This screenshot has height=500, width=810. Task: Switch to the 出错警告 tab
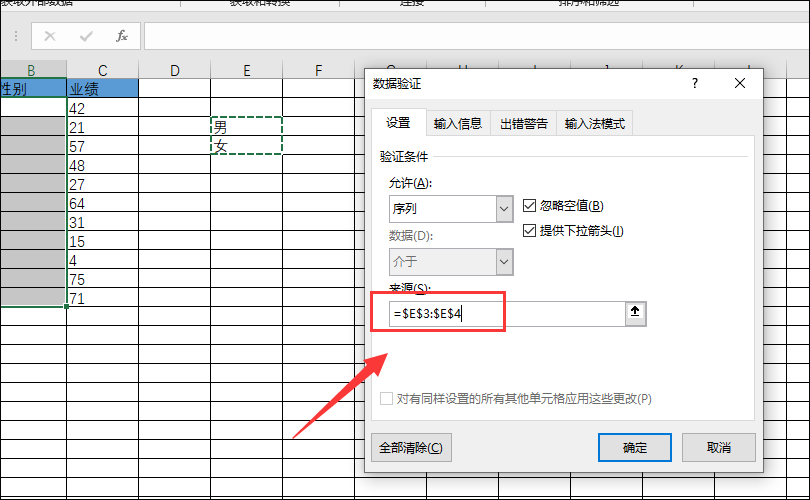point(523,123)
